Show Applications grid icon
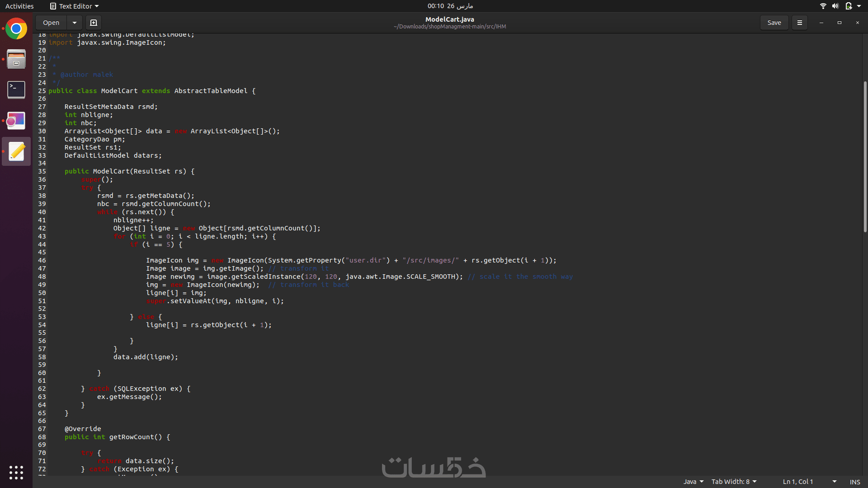This screenshot has width=868, height=488. (x=16, y=472)
